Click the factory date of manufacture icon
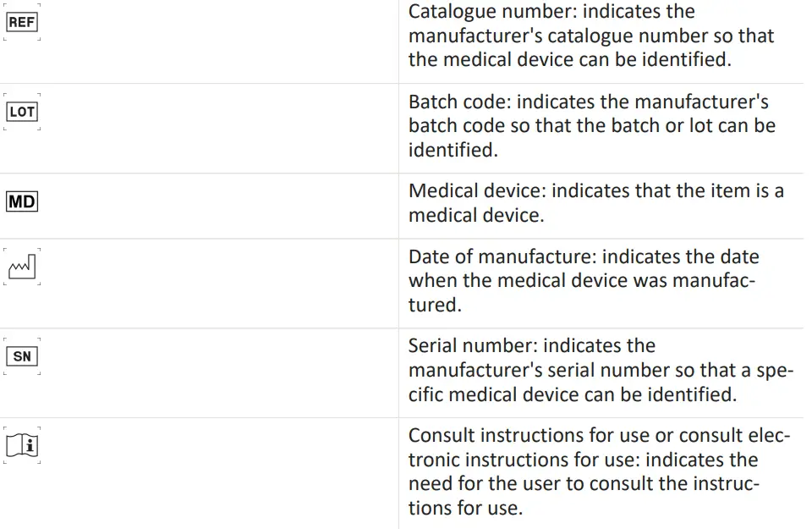This screenshot has width=812, height=529. (22, 267)
